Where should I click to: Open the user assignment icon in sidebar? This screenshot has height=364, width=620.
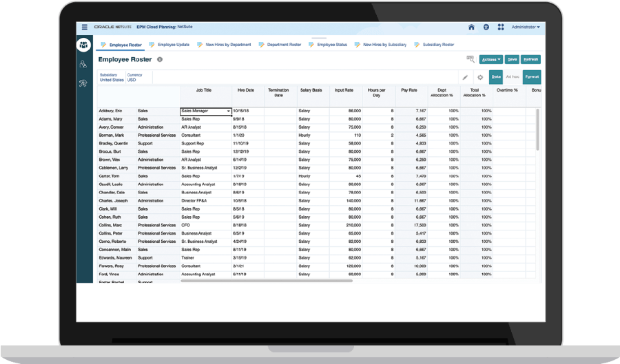click(83, 65)
